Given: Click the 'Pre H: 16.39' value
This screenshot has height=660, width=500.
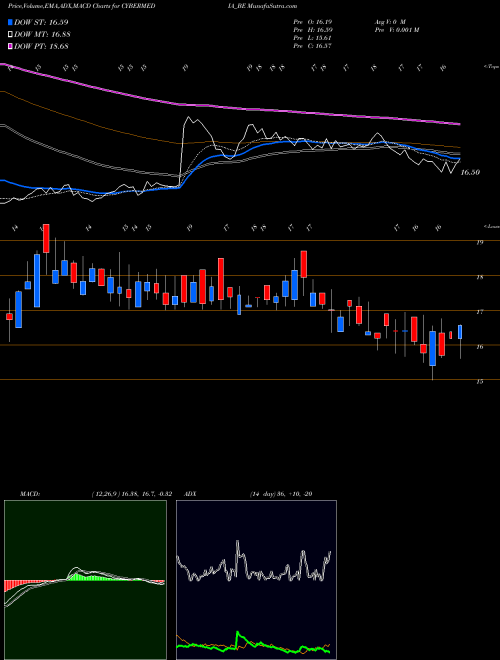Looking at the screenshot, I should pos(315,29).
